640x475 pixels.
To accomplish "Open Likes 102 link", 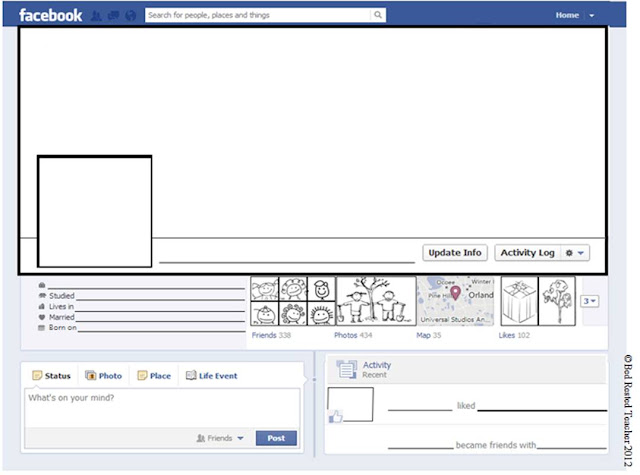I will pyautogui.click(x=514, y=335).
